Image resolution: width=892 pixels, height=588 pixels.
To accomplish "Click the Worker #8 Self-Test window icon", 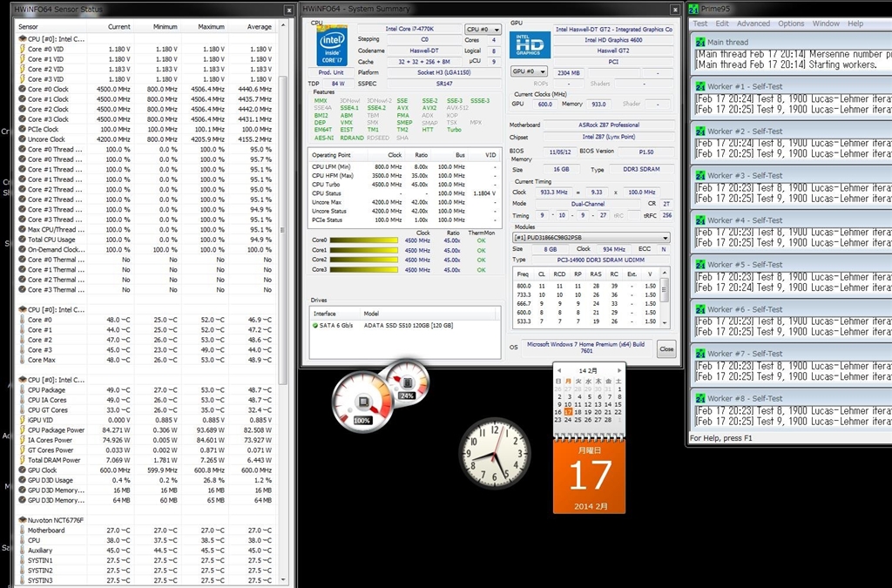I will coord(700,398).
